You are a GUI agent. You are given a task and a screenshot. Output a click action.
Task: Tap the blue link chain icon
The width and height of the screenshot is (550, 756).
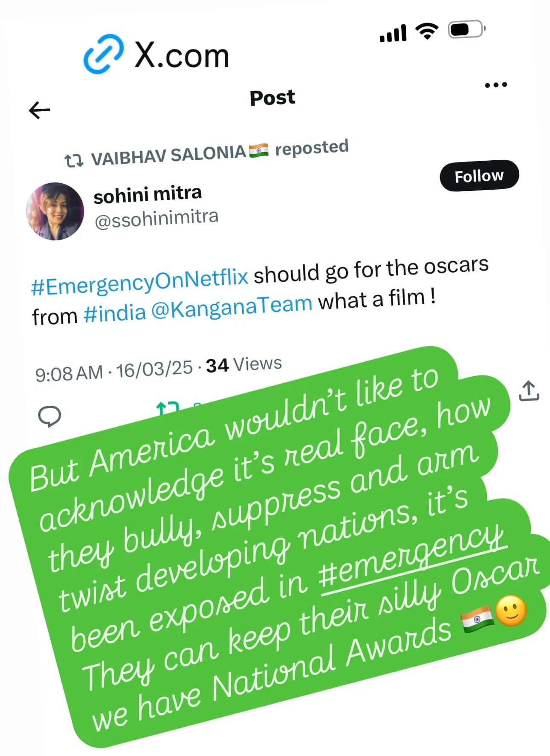[104, 54]
